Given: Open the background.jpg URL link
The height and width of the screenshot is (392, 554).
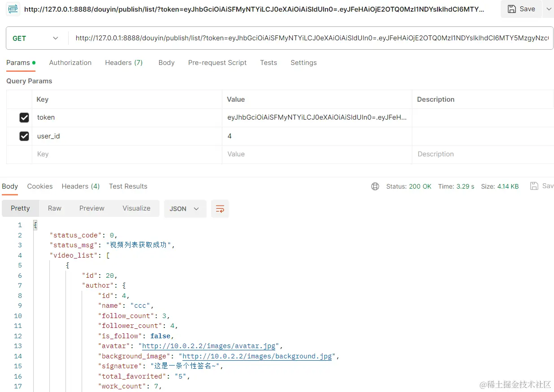Looking at the screenshot, I should pos(257,356).
